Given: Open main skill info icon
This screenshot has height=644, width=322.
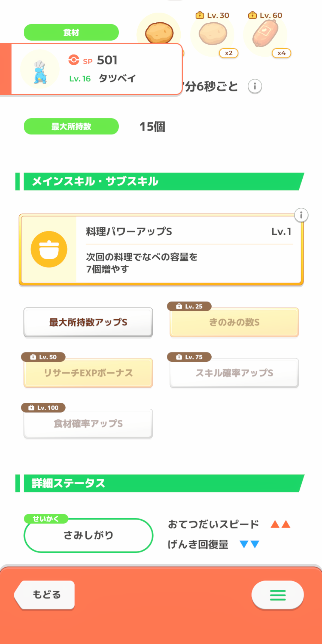Looking at the screenshot, I should 301,215.
